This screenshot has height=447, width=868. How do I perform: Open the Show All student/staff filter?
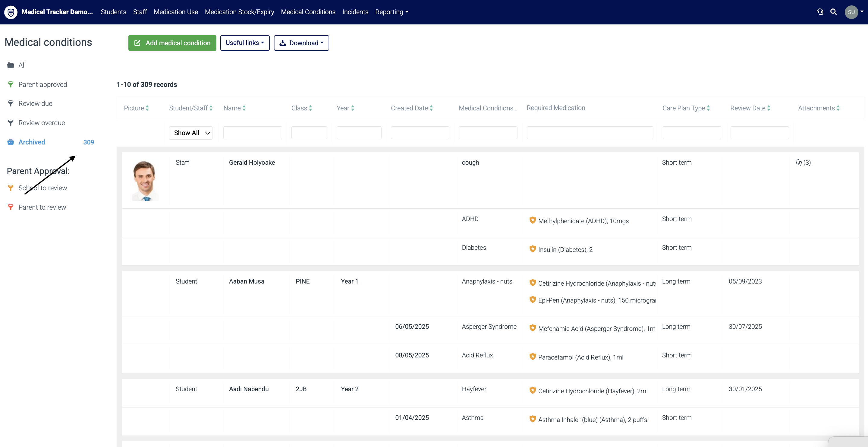click(x=191, y=133)
